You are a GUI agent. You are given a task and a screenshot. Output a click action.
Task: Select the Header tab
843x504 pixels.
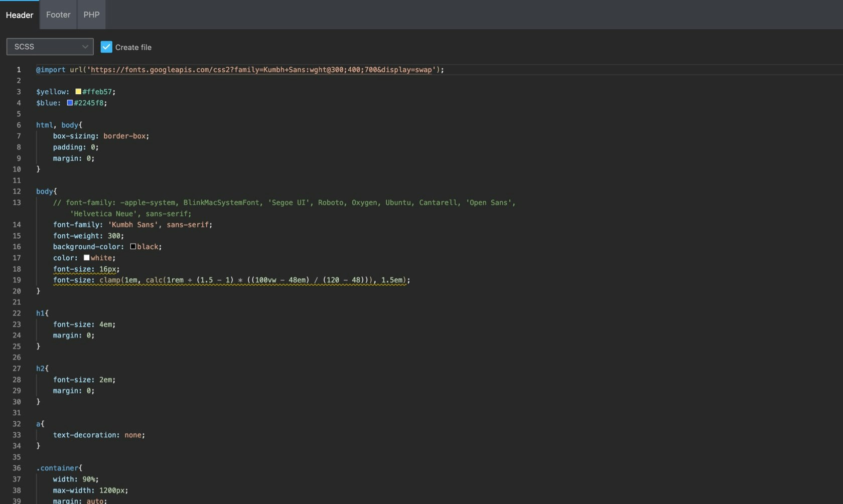click(x=19, y=15)
